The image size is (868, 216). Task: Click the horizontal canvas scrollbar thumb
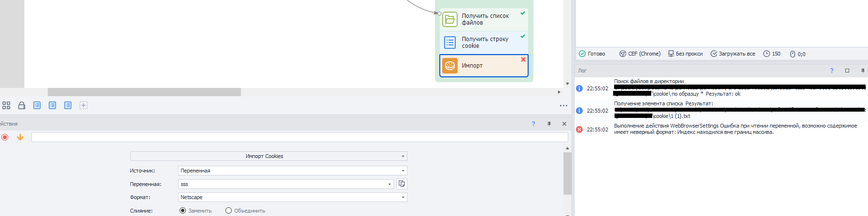[x=144, y=92]
